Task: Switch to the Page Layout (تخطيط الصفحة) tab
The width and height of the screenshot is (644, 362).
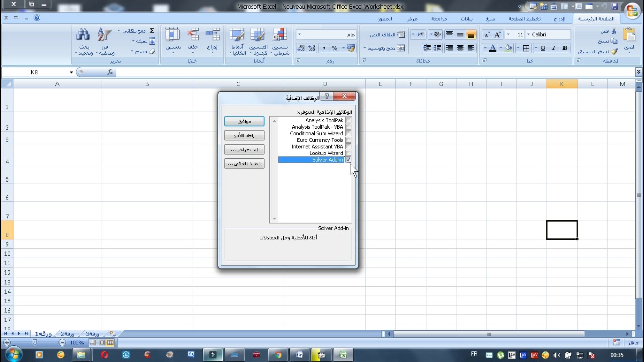Action: (524, 19)
